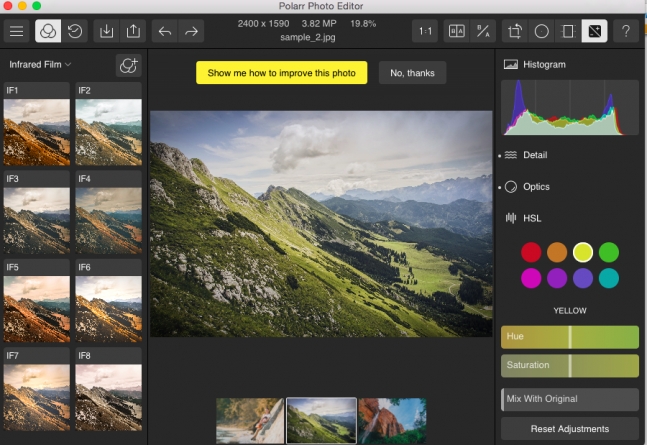Expand the Optics section

coord(536,187)
